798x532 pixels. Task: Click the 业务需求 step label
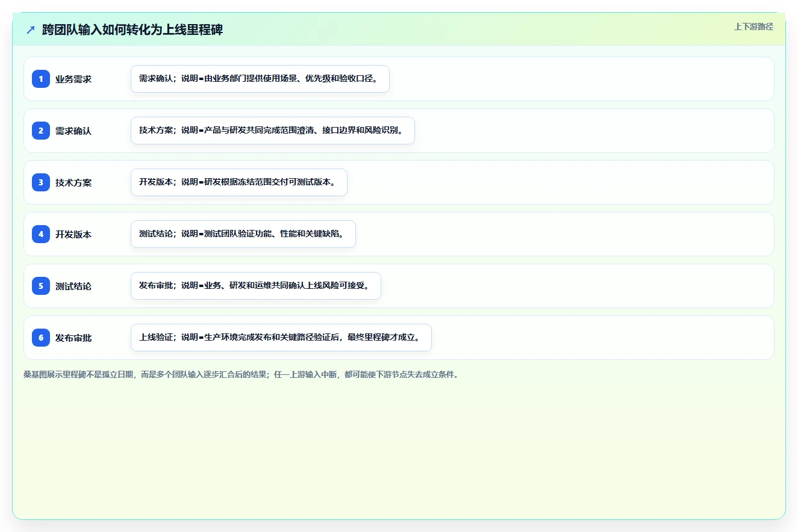pos(73,79)
